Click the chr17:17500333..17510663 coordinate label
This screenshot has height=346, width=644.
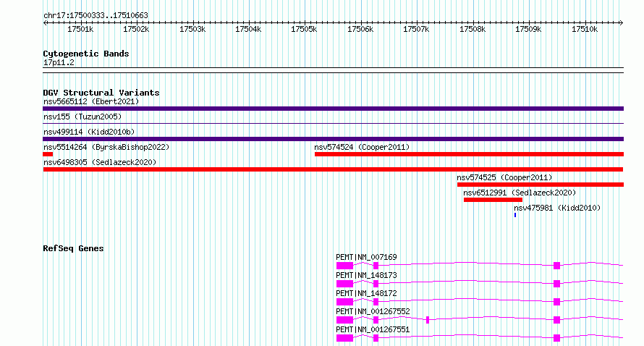click(x=96, y=16)
